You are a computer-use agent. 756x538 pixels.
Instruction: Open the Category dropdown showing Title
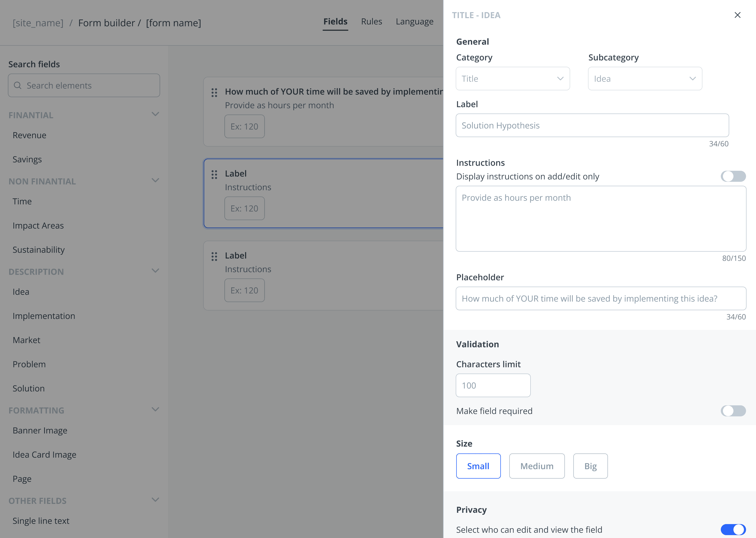point(512,79)
